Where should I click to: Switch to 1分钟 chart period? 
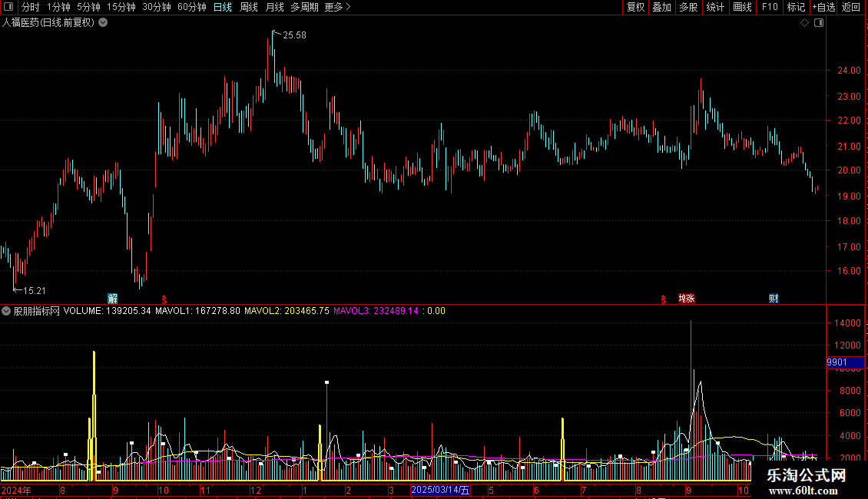58,7
